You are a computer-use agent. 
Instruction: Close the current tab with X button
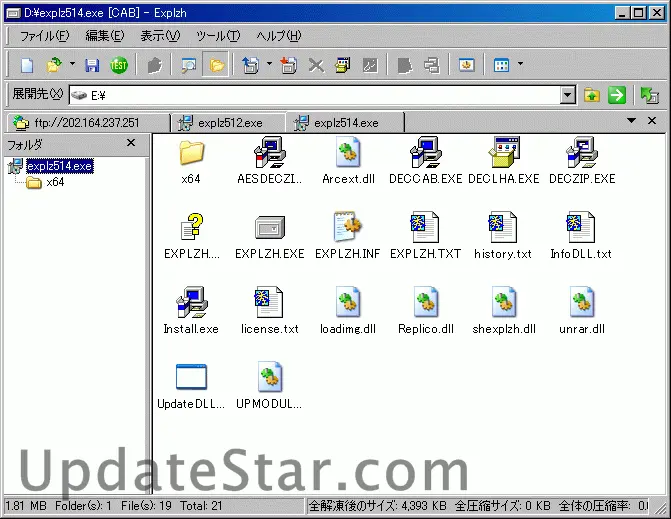tap(652, 121)
